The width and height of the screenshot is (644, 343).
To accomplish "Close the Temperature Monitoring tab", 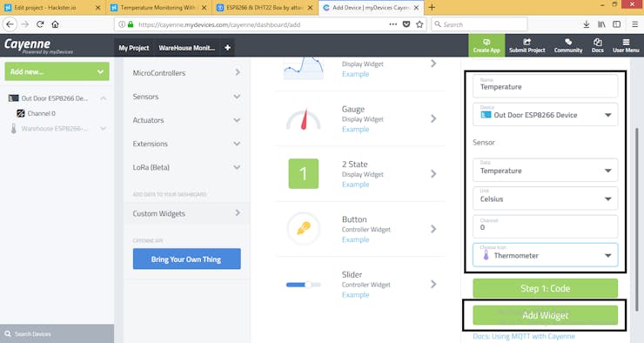I will [205, 7].
